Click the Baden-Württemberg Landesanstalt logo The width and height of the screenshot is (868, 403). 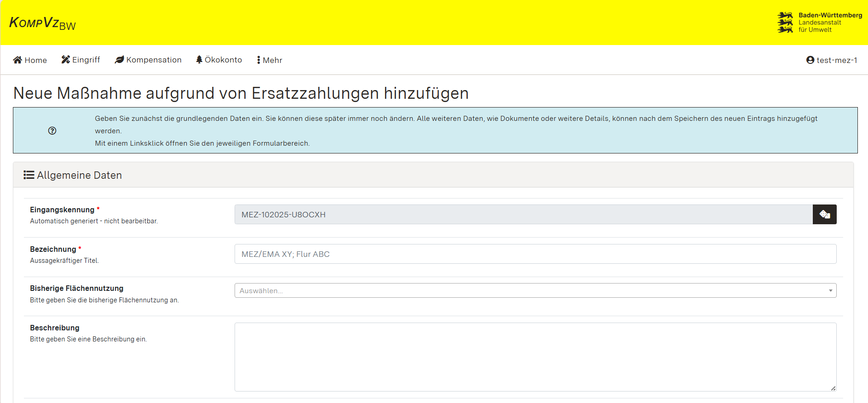819,23
